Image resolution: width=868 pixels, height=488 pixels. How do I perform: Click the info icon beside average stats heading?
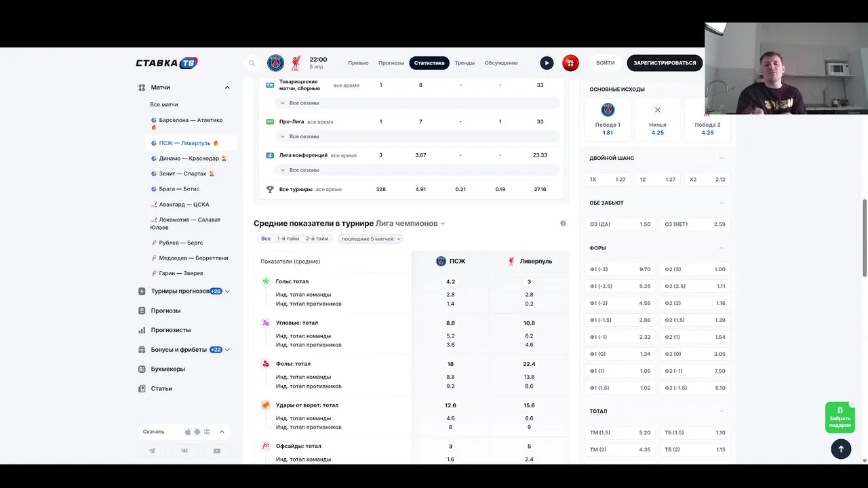[563, 223]
